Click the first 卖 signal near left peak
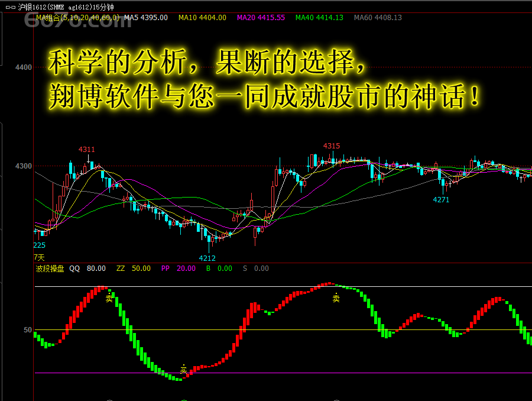Image resolution: width=532 pixels, height=401 pixels. click(x=109, y=299)
